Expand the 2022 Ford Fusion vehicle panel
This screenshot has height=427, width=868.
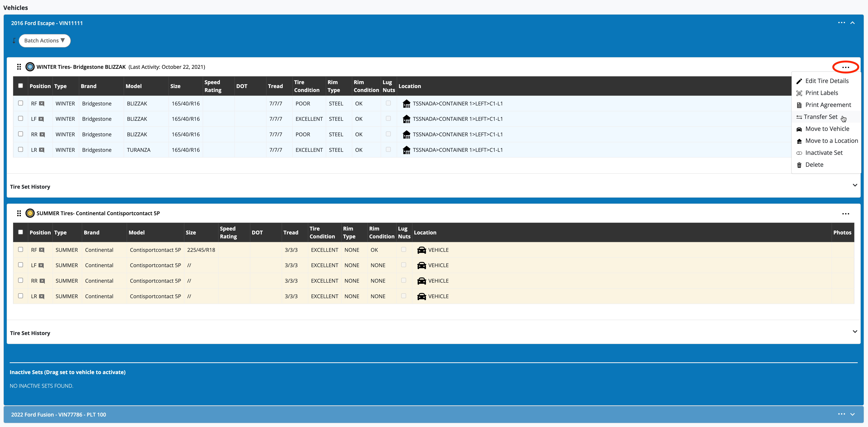(x=852, y=414)
